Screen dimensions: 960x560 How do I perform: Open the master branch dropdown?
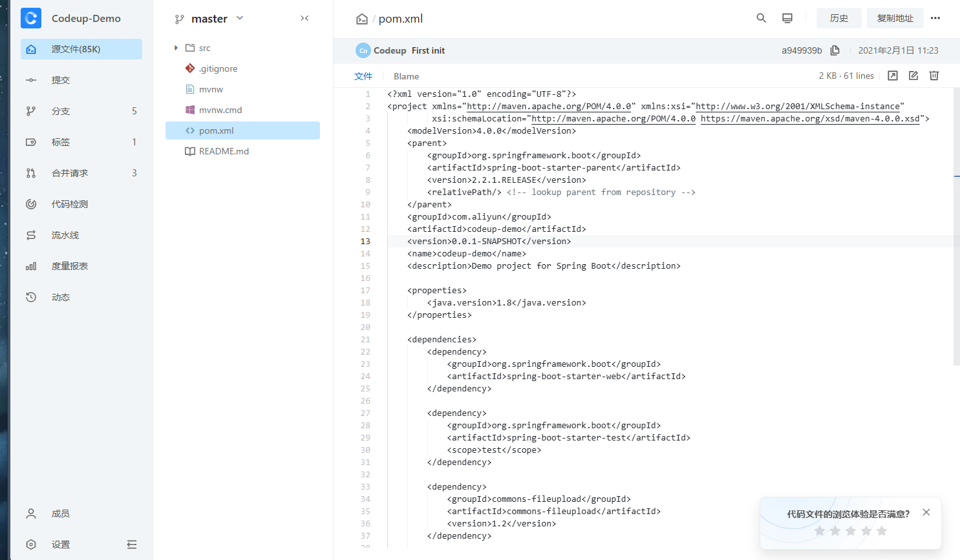coord(209,19)
